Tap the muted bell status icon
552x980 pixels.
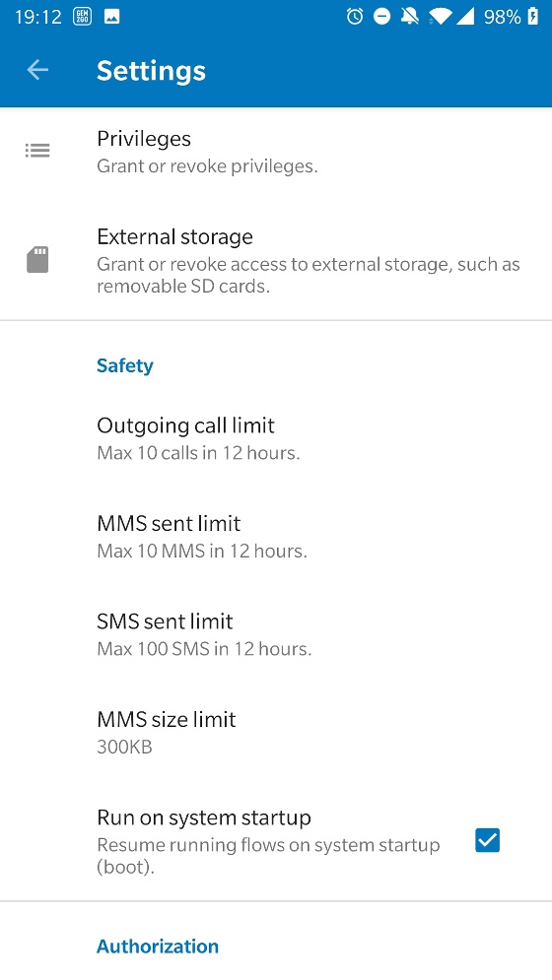(409, 17)
